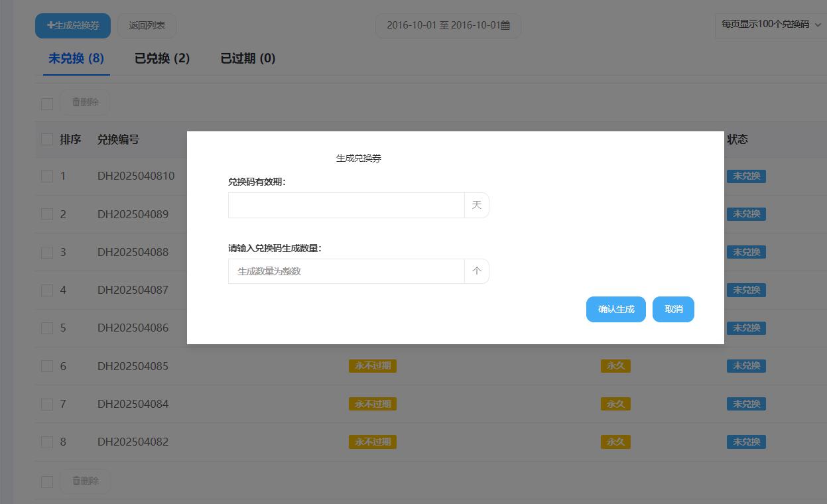Screen dimensions: 827x504
Task: Click code DH202504086
Action: [133, 327]
